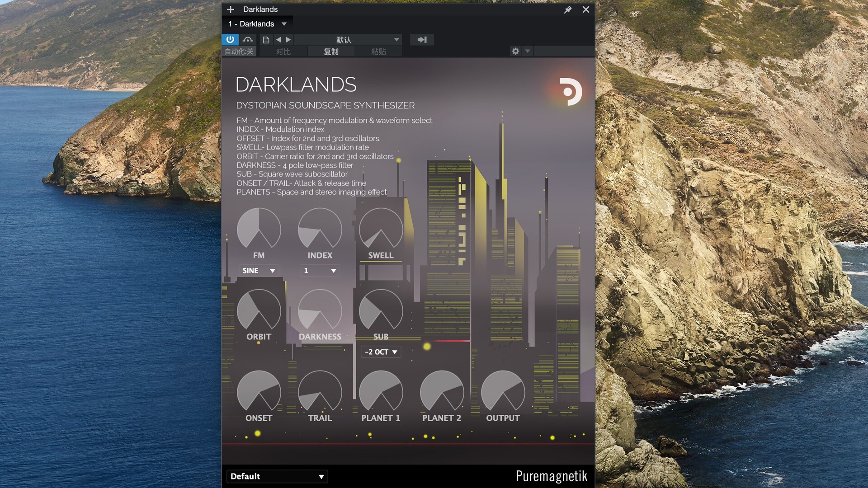868x488 pixels.
Task: Open the gear settings icon
Action: point(515,51)
